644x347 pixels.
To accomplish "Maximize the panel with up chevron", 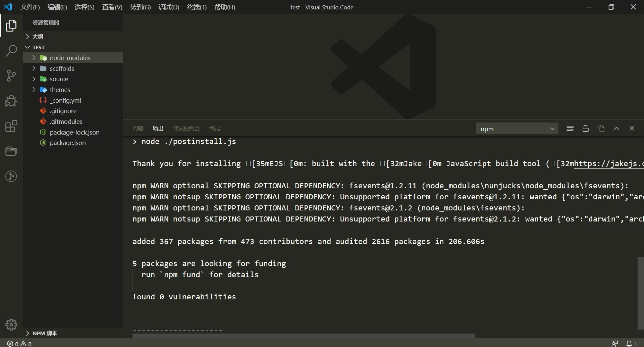I will pyautogui.click(x=616, y=129).
